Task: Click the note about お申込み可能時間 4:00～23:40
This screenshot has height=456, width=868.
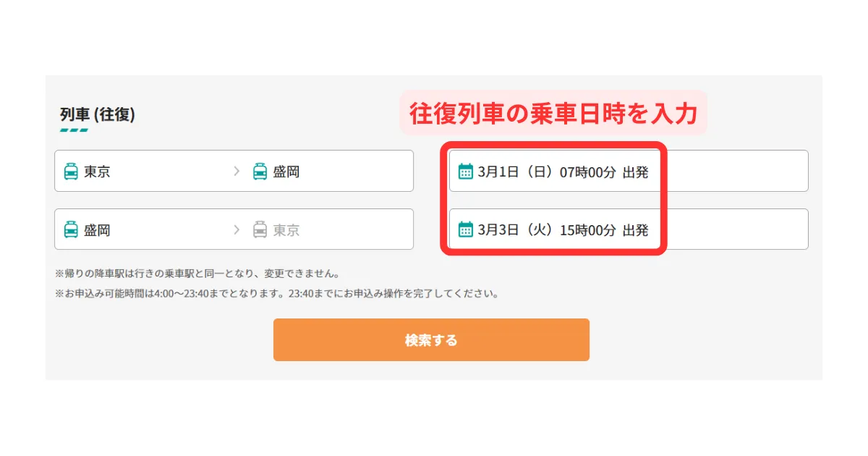Action: [277, 294]
